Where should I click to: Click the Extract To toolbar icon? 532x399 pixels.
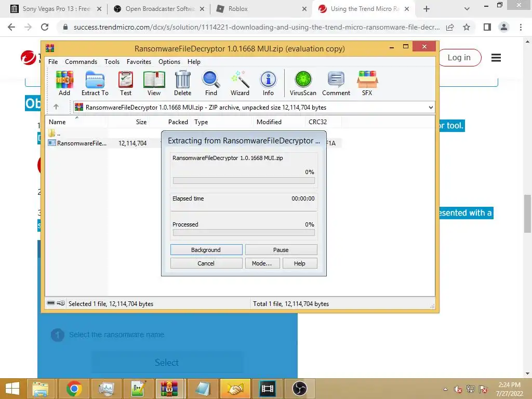click(x=95, y=83)
